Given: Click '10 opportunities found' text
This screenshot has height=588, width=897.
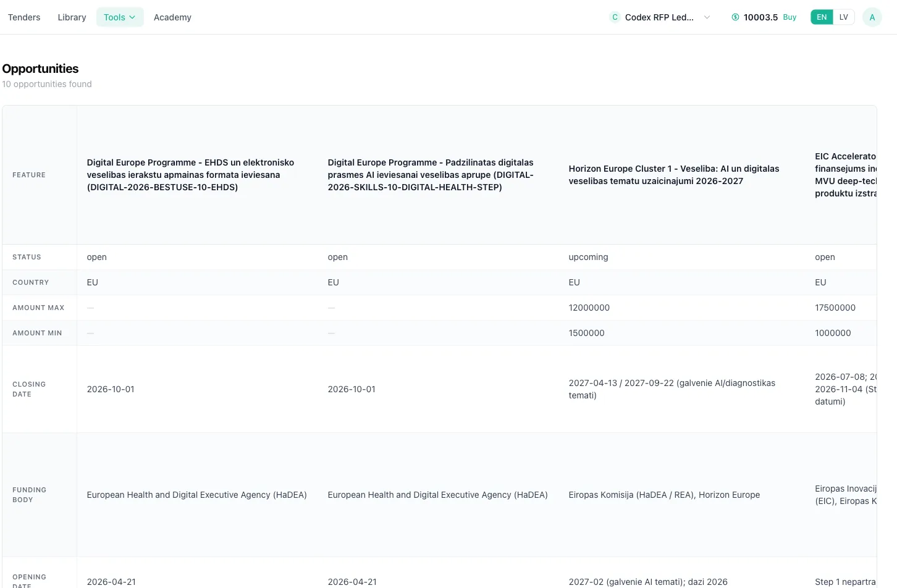Looking at the screenshot, I should pyautogui.click(x=47, y=84).
